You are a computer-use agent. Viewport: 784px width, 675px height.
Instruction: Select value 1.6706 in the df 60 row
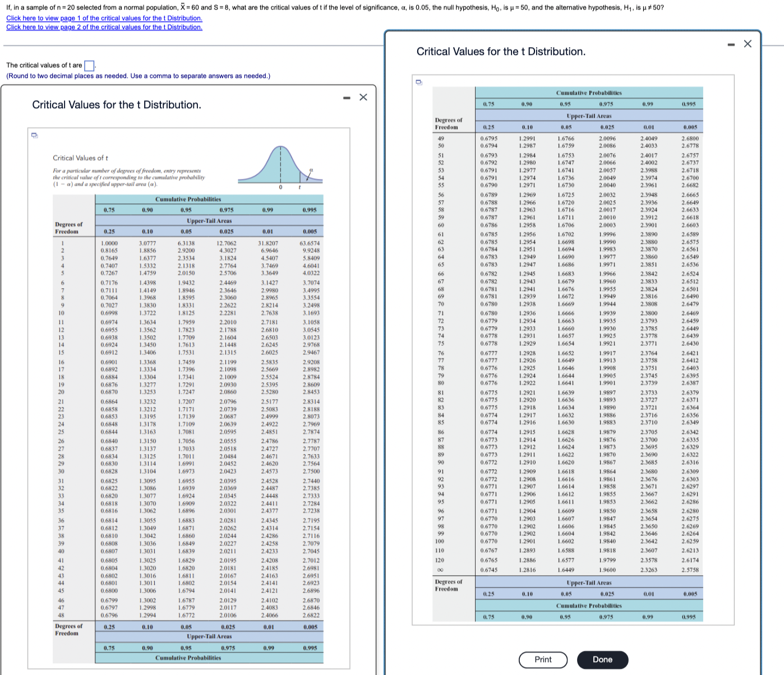(x=566, y=225)
